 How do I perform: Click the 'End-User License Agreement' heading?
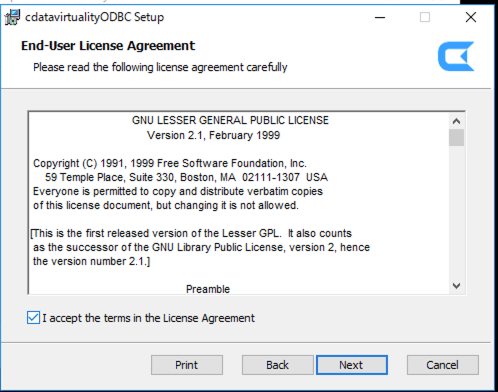pyautogui.click(x=108, y=46)
